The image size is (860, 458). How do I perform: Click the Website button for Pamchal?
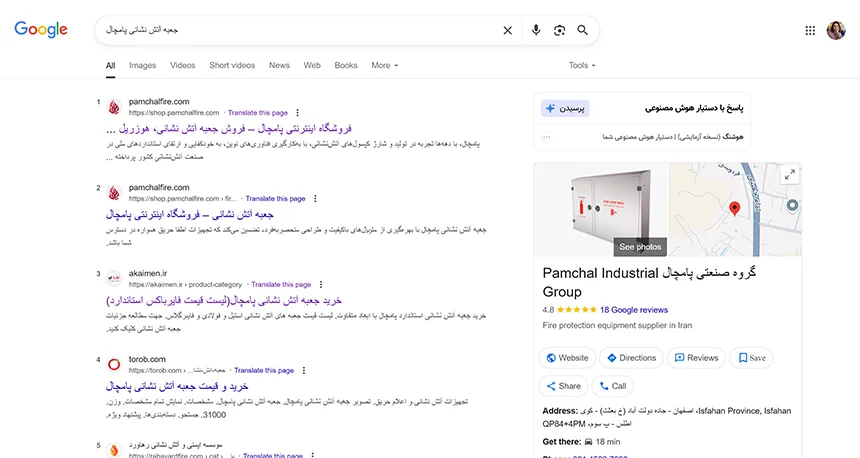tap(566, 357)
